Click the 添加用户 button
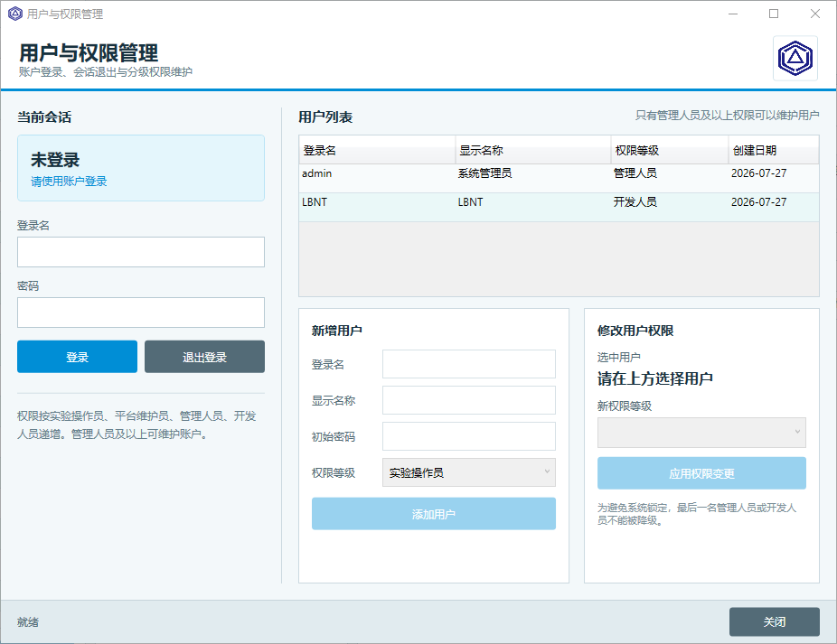 (434, 514)
